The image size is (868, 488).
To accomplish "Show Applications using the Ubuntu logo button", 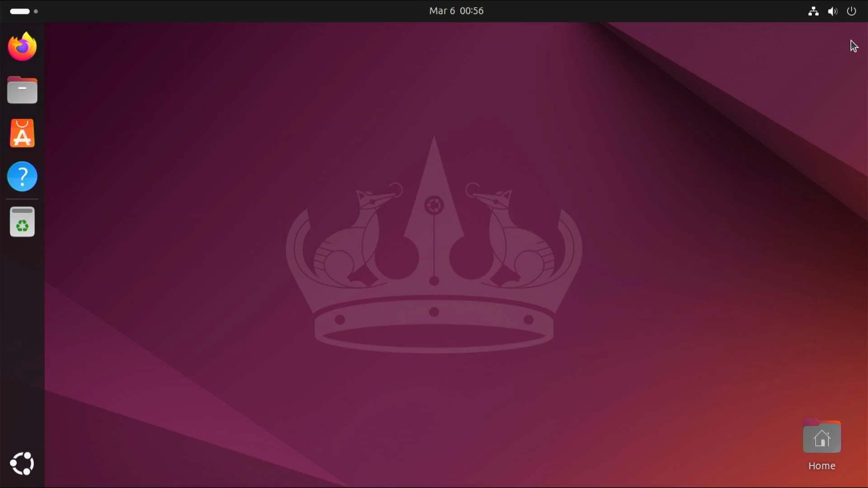I will pos(22,464).
